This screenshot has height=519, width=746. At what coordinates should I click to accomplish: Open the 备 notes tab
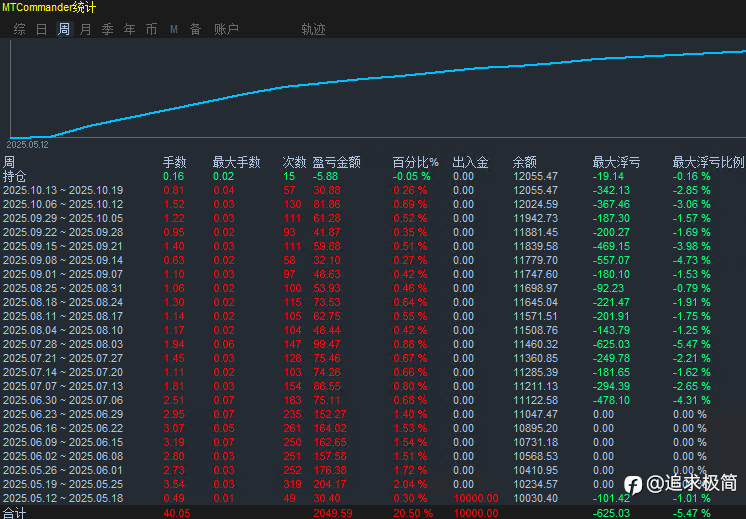195,30
